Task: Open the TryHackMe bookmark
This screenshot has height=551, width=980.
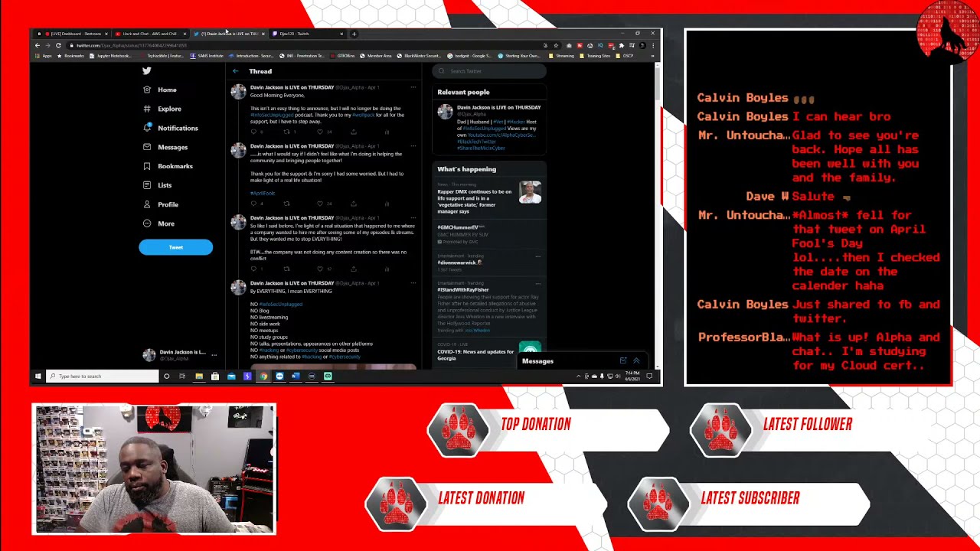Action: [162, 56]
